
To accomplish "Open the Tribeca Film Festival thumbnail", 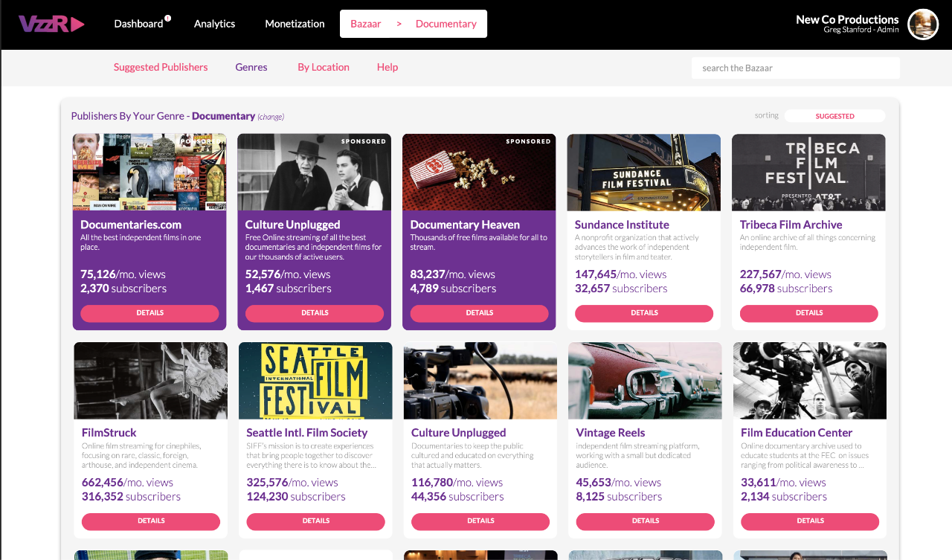I will pyautogui.click(x=809, y=172).
